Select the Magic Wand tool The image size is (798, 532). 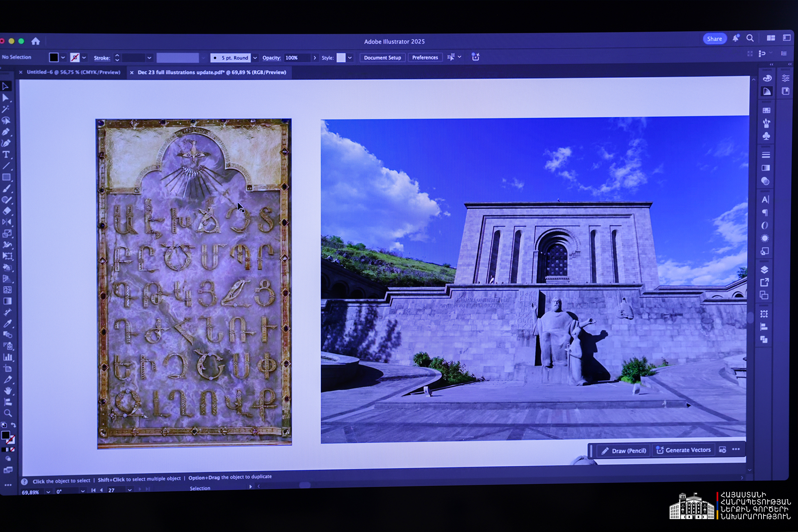[x=6, y=109]
